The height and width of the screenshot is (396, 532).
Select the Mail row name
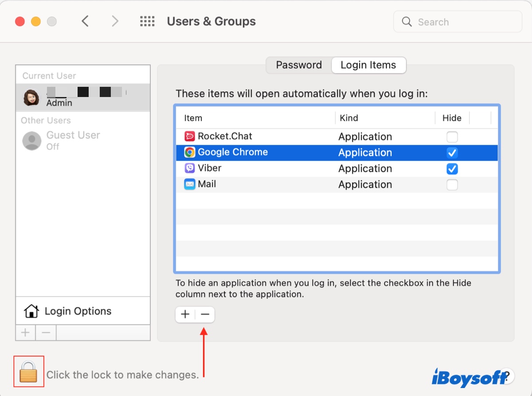[x=207, y=184]
